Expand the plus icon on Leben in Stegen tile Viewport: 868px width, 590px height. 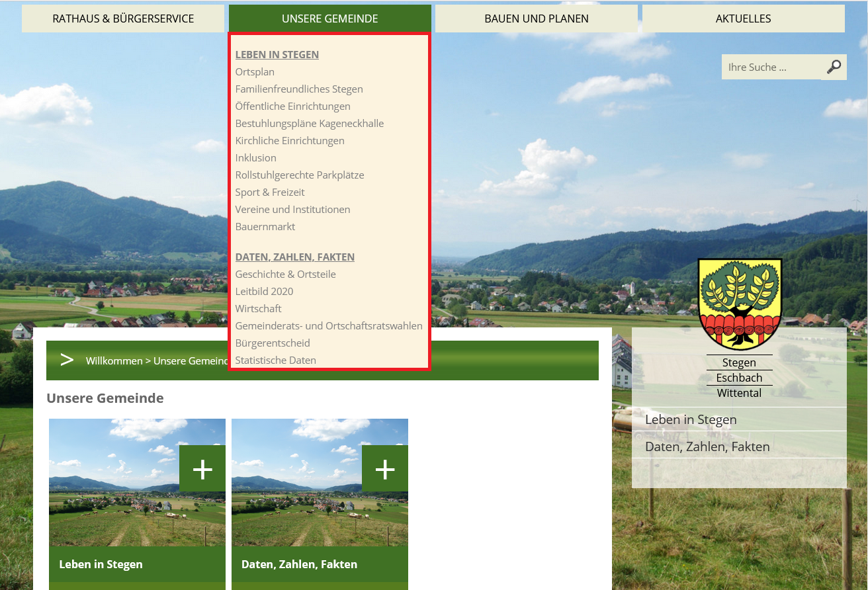point(202,469)
